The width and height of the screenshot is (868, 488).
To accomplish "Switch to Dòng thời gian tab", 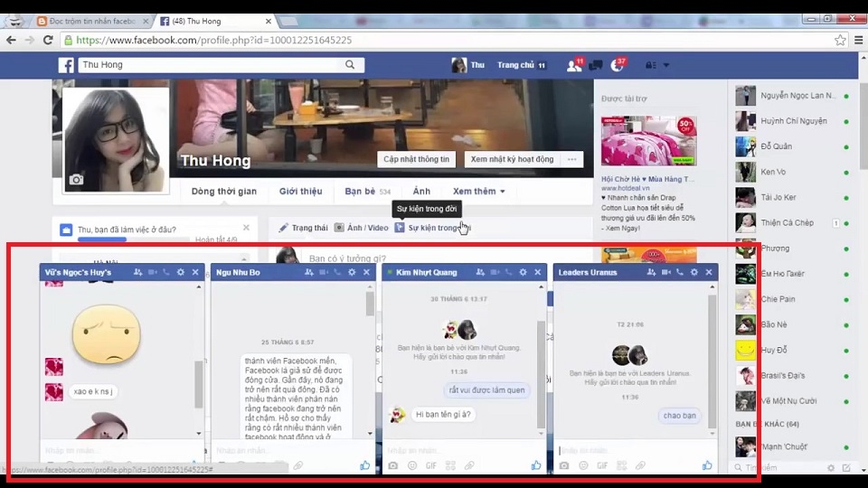I will click(x=224, y=192).
